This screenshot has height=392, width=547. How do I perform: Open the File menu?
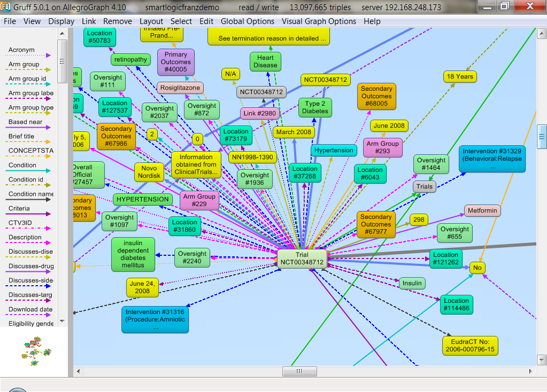(x=10, y=21)
